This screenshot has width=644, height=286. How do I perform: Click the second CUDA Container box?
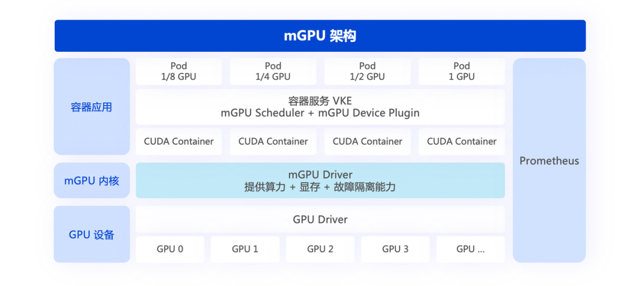tap(273, 142)
